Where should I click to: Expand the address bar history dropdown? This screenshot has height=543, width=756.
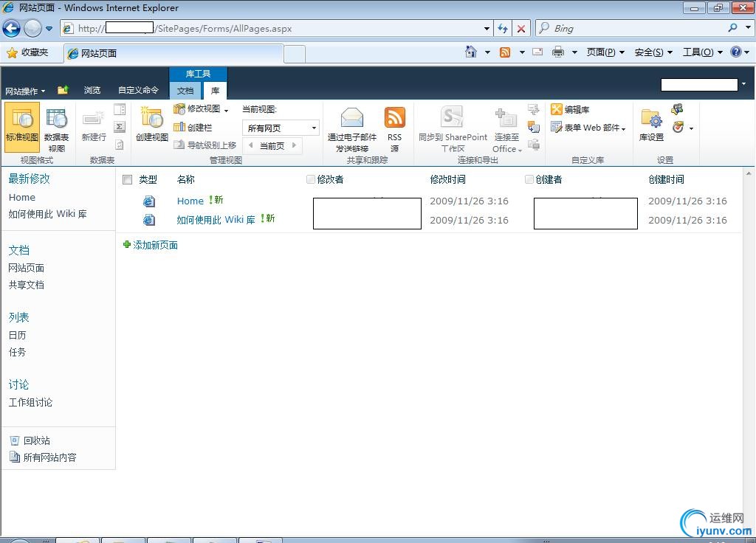tap(487, 29)
